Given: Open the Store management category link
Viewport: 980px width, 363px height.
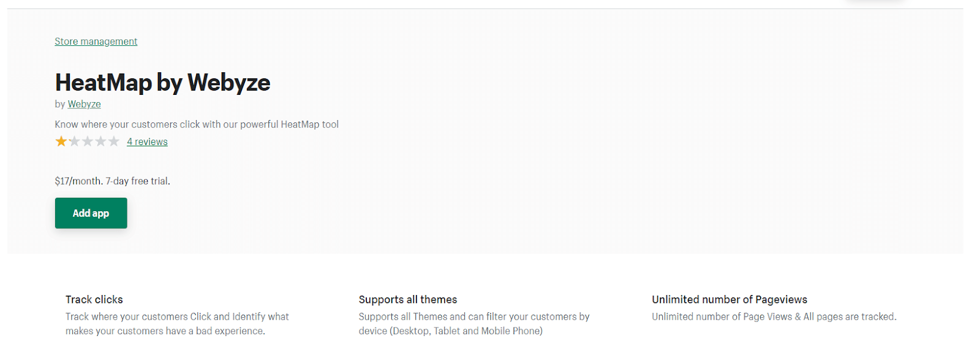Looking at the screenshot, I should point(96,41).
